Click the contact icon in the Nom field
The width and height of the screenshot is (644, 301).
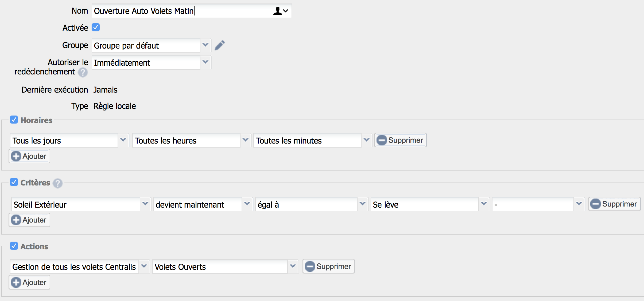tap(277, 11)
